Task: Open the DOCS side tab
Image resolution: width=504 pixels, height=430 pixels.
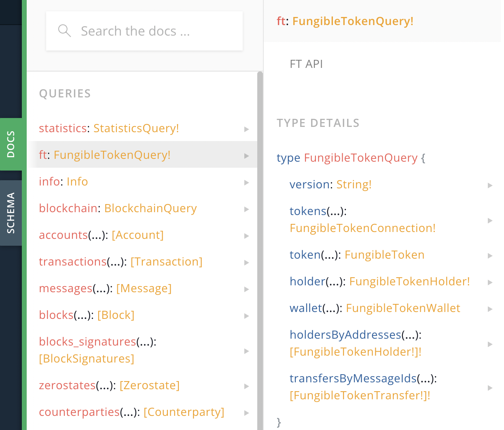Action: pyautogui.click(x=11, y=144)
